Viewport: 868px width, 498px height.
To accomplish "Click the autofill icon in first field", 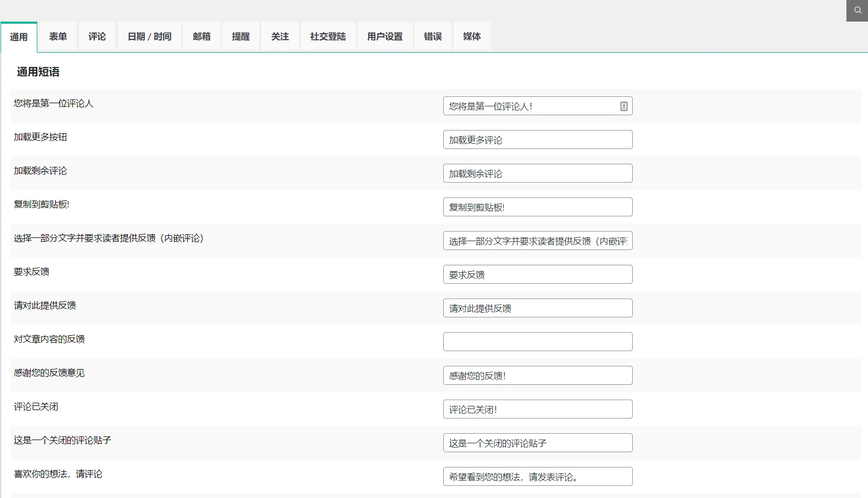I will (624, 106).
